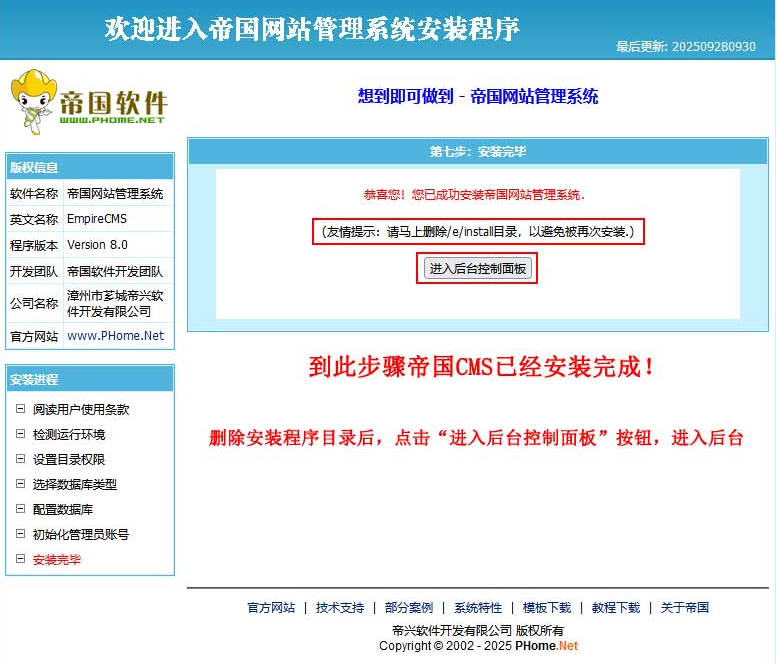Click the 漳州市芗城帝兴软件开发有限公司 cell
The image size is (776, 664).
(119, 303)
